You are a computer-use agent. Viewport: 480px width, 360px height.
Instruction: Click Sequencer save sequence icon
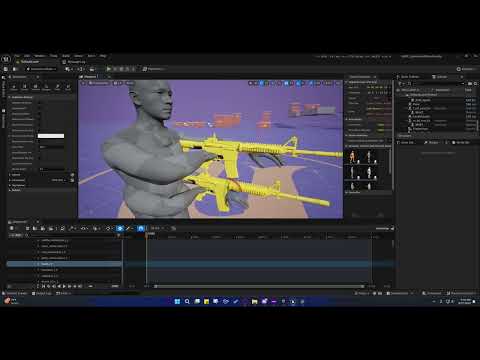28,228
